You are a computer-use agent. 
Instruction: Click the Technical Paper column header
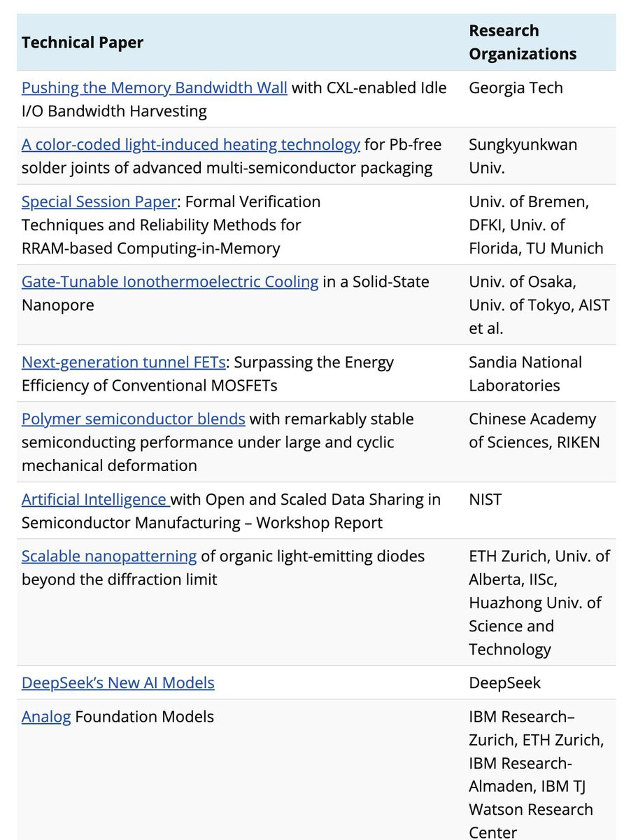click(83, 43)
